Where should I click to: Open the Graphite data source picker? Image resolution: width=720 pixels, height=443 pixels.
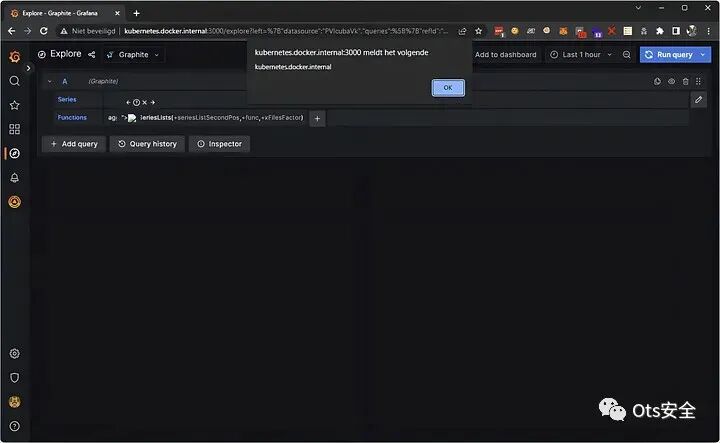coord(133,55)
